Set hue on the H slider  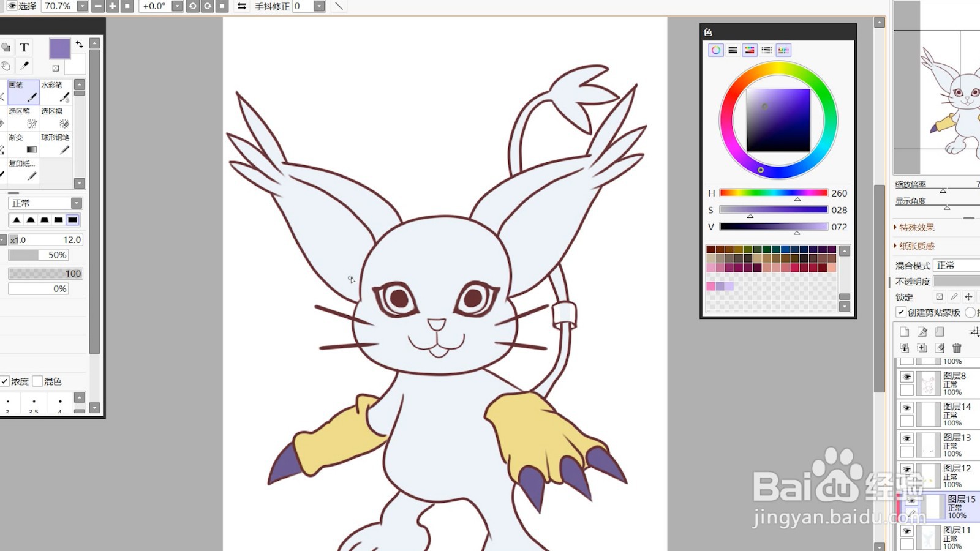[774, 193]
